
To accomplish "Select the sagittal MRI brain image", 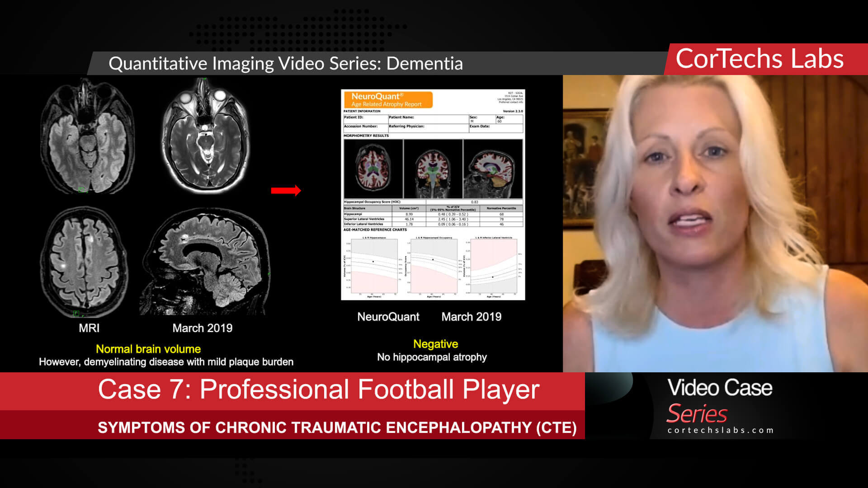I will pyautogui.click(x=205, y=262).
